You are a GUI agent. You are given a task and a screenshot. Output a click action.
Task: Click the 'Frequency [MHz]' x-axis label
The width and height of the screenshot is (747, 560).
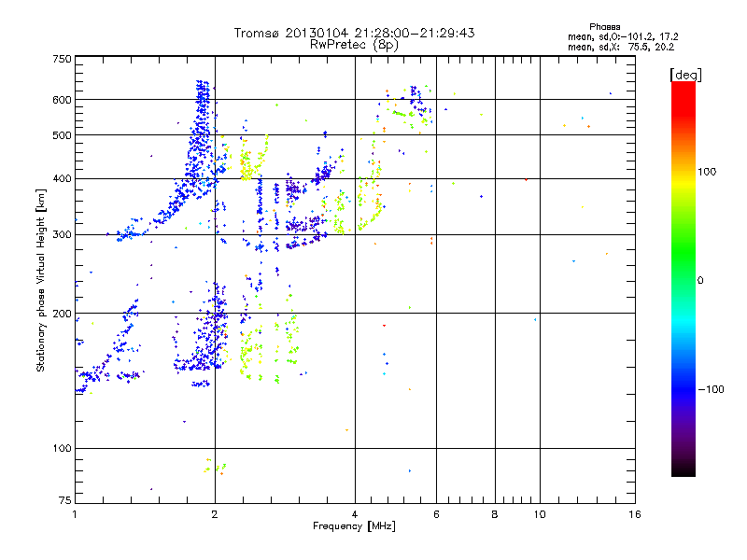(354, 526)
